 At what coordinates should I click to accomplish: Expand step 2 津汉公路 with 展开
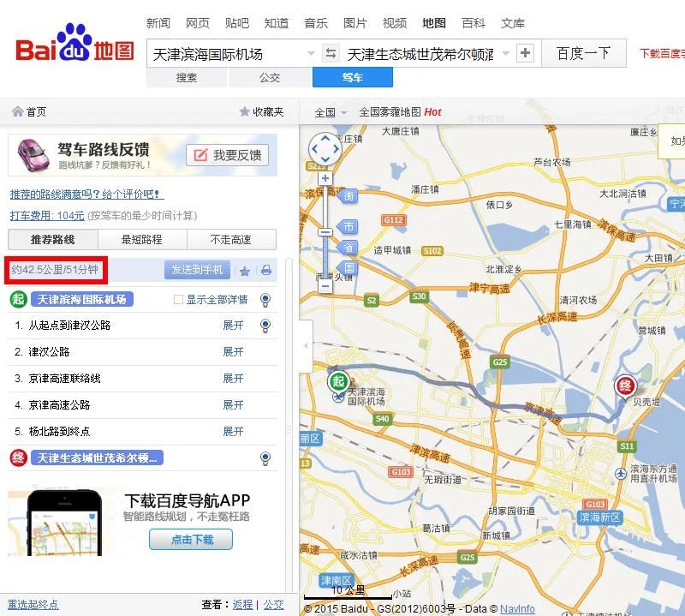click(234, 352)
